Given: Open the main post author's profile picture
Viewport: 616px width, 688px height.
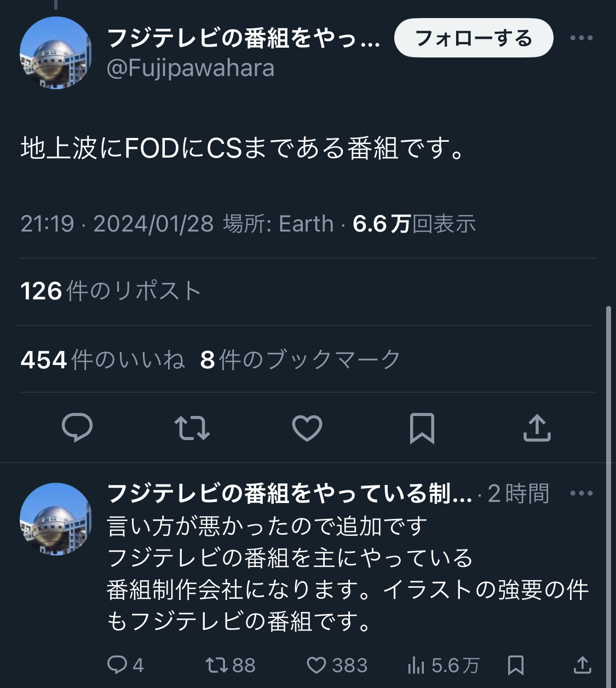Looking at the screenshot, I should pyautogui.click(x=56, y=53).
